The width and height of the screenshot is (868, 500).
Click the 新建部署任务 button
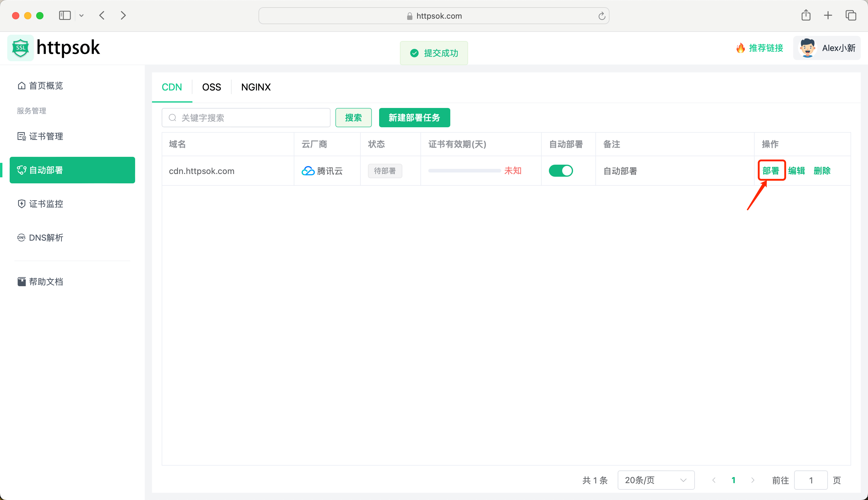tap(414, 117)
